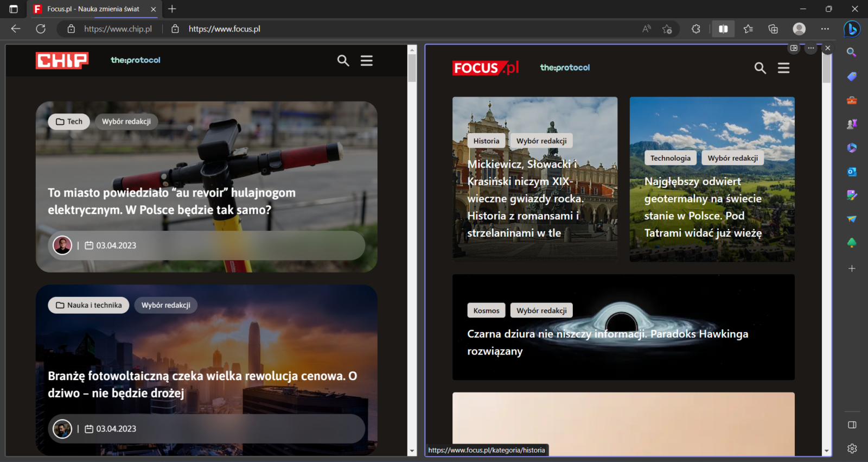The height and width of the screenshot is (462, 868).
Task: Open the browser Extensions menu
Action: 696,29
